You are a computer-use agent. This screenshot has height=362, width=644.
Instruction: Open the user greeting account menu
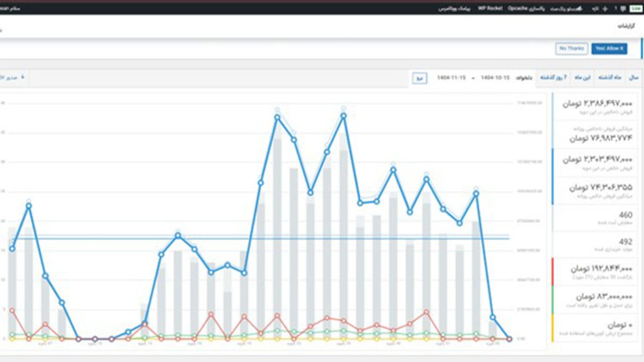coord(10,9)
